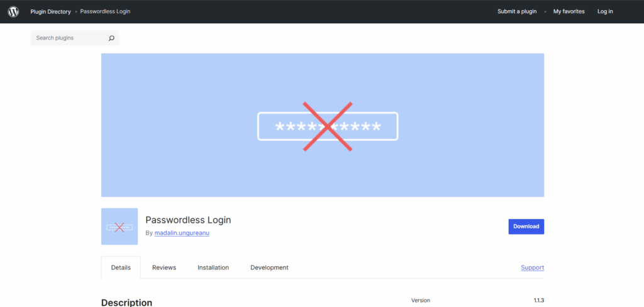Viewport: 644px width, 307px height.
Task: Click the Passwordless Login plugin title
Action: pyautogui.click(x=188, y=220)
